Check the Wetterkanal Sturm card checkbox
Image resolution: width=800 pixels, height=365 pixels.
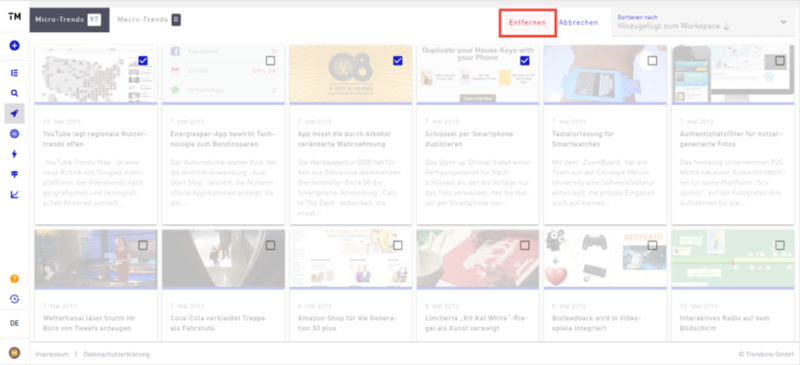143,246
